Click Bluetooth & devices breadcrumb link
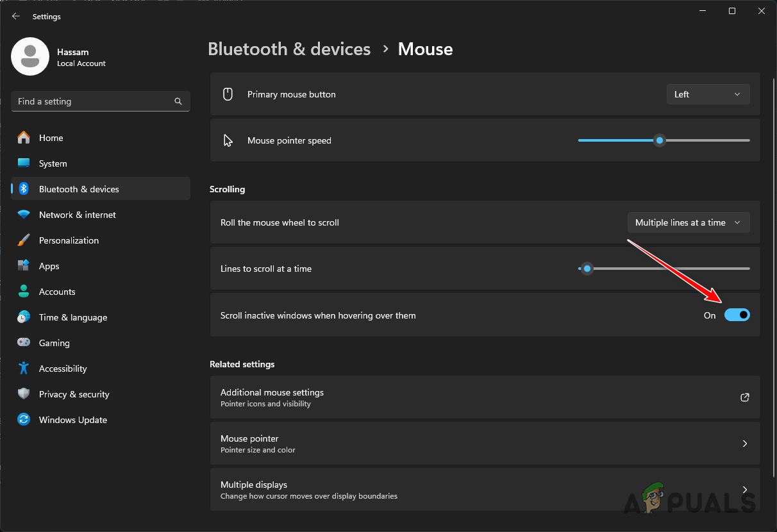 click(x=289, y=49)
